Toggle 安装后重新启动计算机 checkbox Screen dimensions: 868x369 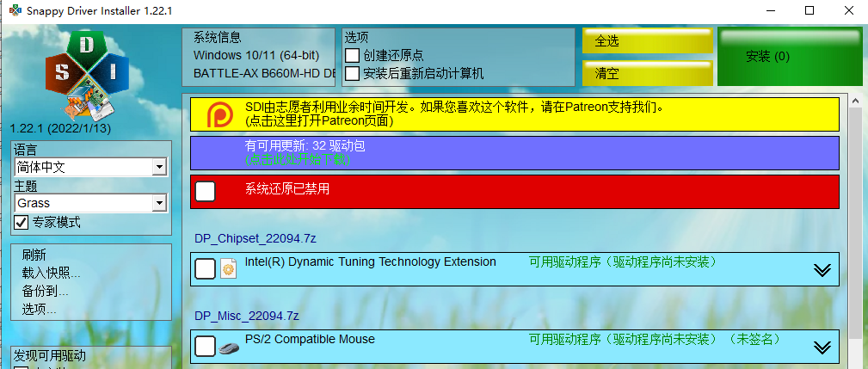[352, 73]
